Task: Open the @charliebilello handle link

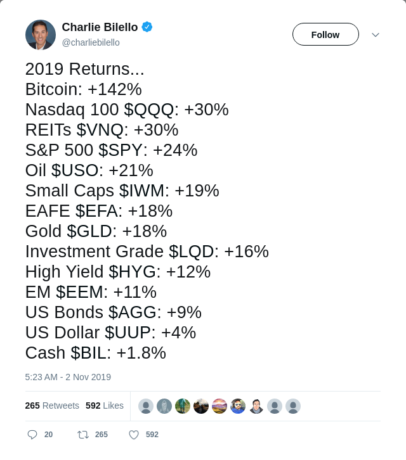Action: (91, 43)
